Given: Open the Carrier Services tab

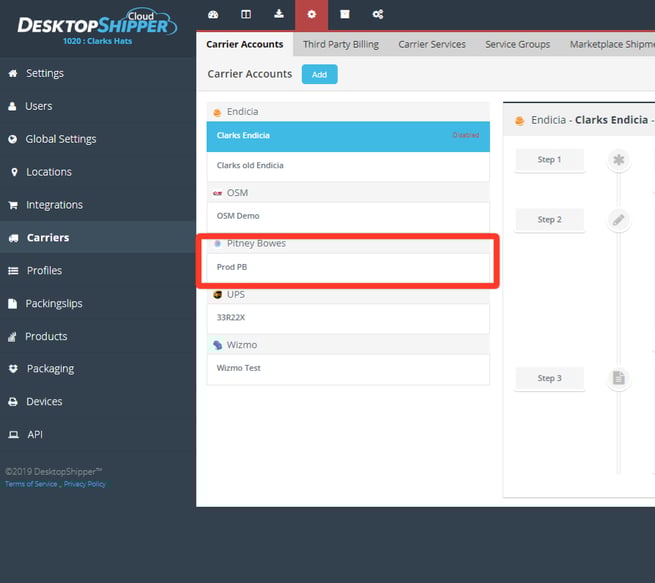Looking at the screenshot, I should coord(432,44).
